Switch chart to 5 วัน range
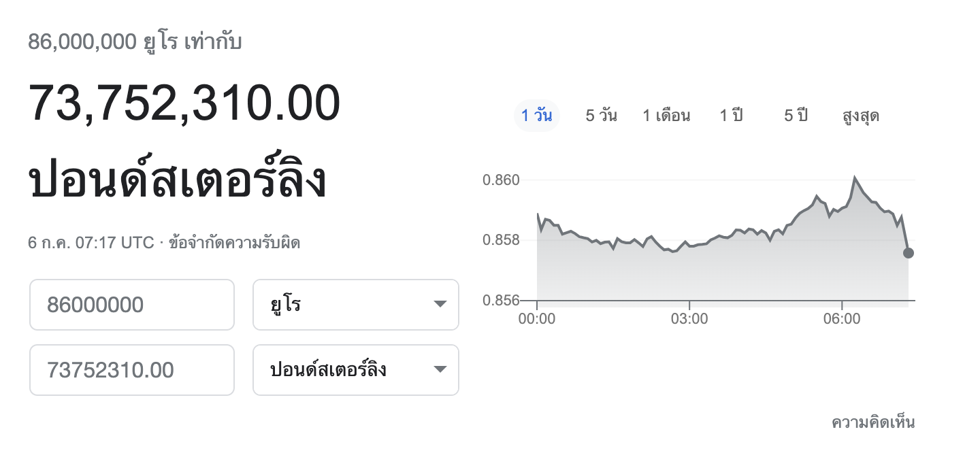Image resolution: width=980 pixels, height=453 pixels. point(601,116)
